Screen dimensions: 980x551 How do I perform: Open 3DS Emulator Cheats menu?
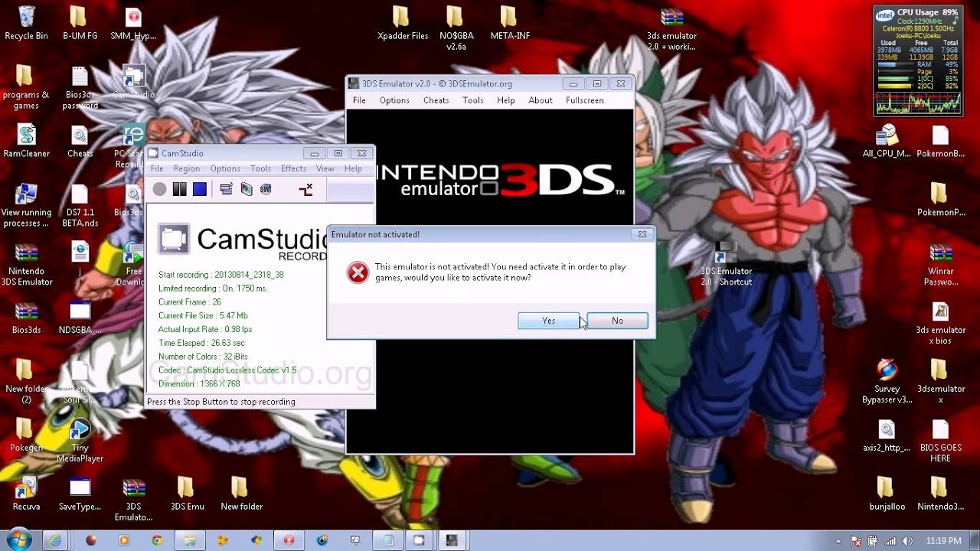click(436, 100)
